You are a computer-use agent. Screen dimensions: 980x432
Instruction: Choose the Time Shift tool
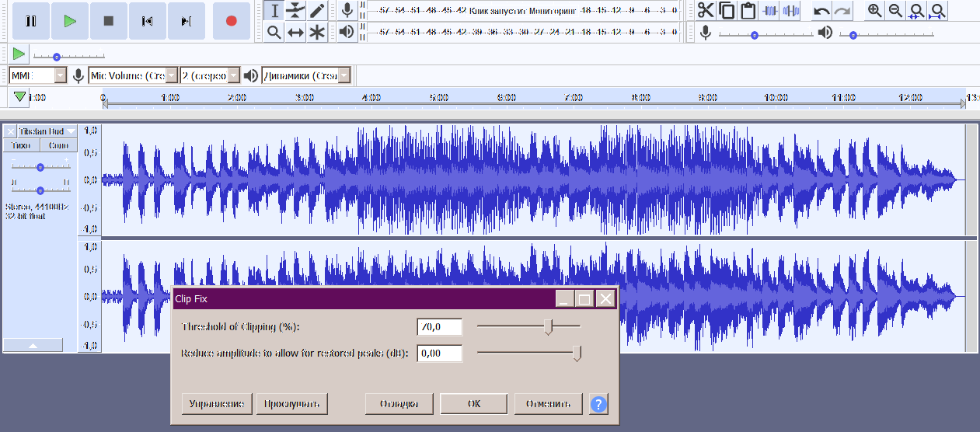coord(295,32)
